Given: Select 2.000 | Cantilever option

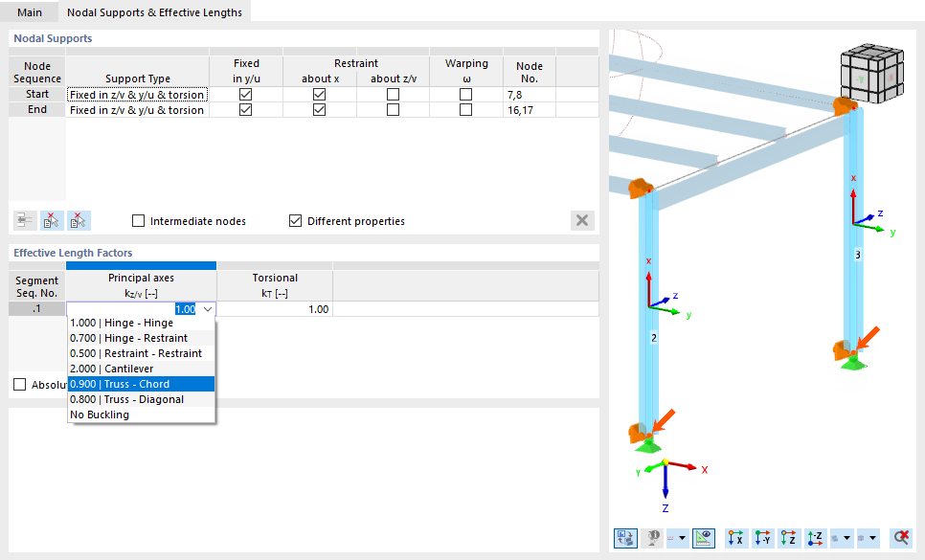Looking at the screenshot, I should [141, 369].
